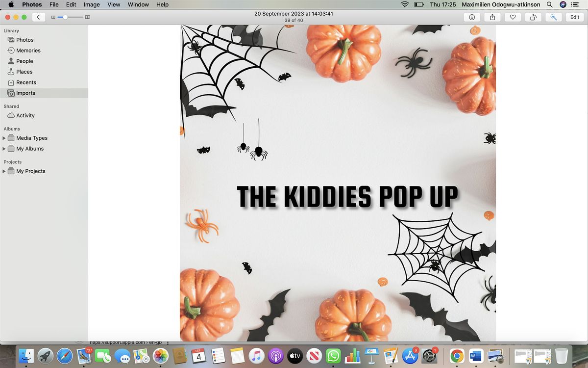
Task: Click the smallest zoom size icon
Action: pos(53,17)
